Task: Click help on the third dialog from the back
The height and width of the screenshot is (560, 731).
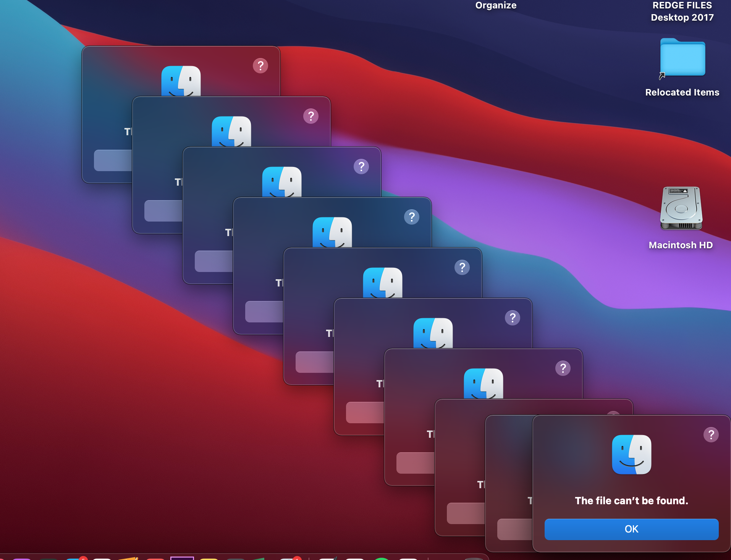Action: pyautogui.click(x=361, y=167)
